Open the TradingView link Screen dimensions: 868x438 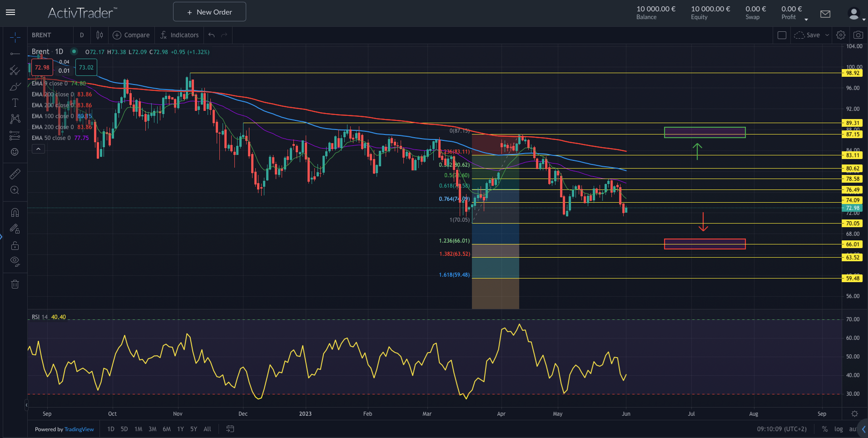[79, 429]
